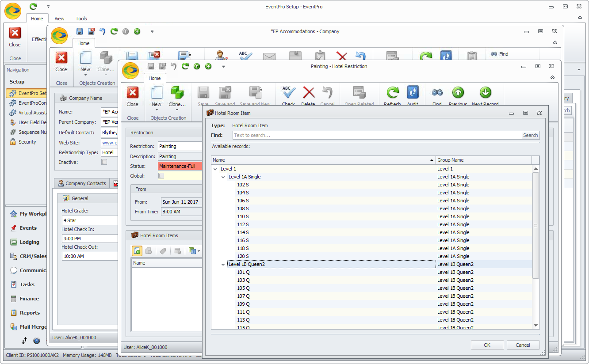Open Events module in navigation pane
The height and width of the screenshot is (364, 589).
click(x=28, y=228)
